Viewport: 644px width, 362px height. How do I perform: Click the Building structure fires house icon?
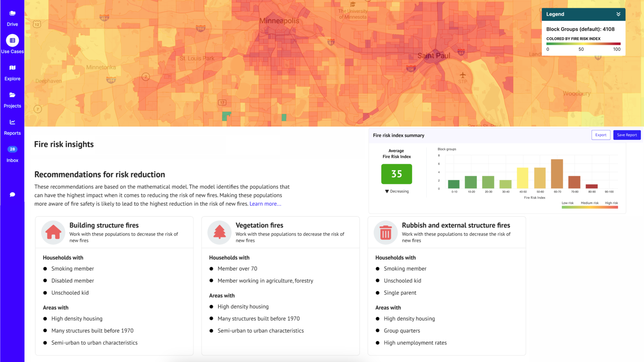(53, 232)
